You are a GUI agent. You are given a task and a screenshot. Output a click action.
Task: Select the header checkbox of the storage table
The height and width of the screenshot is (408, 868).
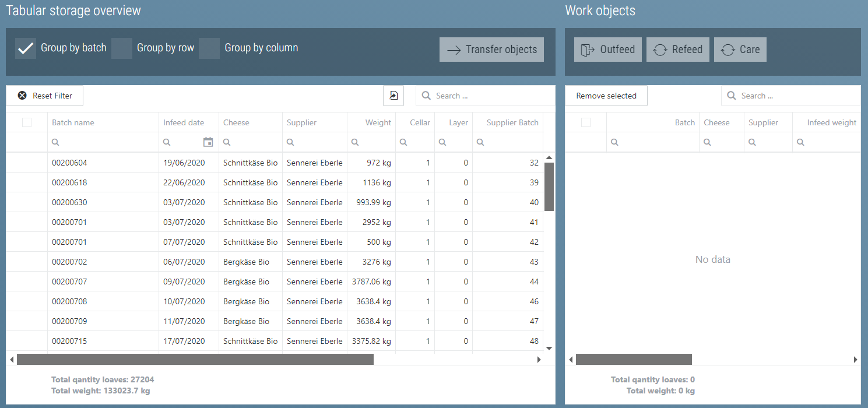tap(26, 122)
